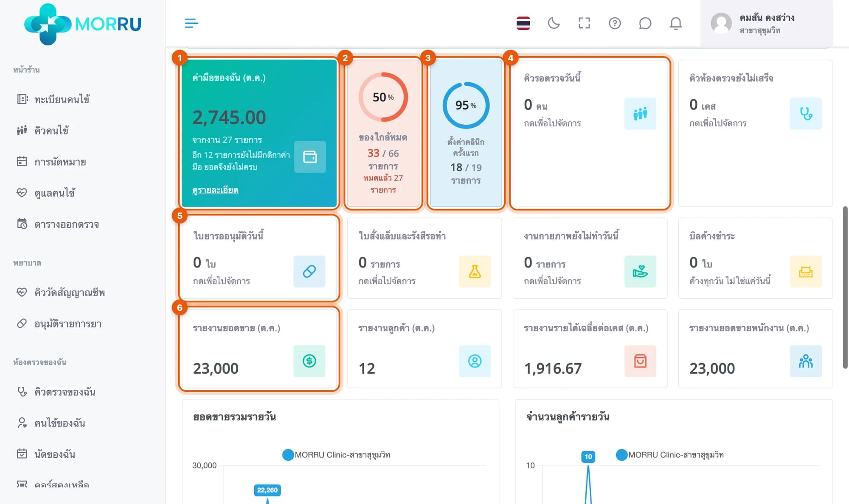Open นัดของฉัน sidebar item

coord(45,454)
